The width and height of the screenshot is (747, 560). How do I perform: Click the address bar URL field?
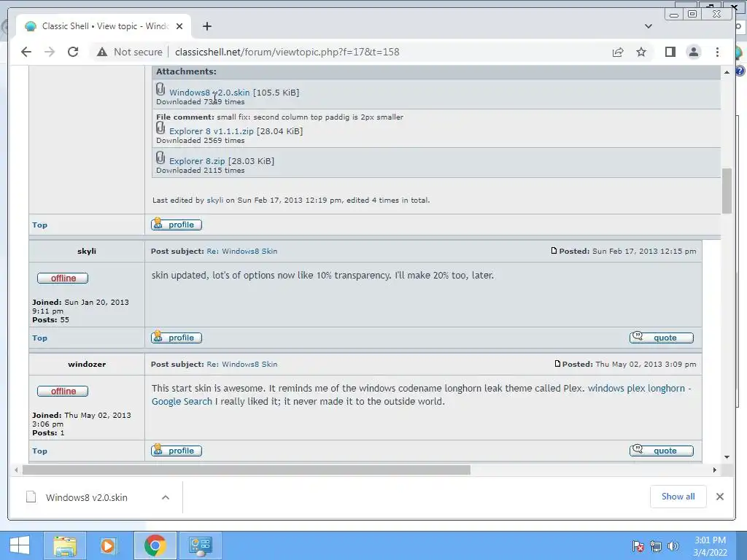[287, 52]
